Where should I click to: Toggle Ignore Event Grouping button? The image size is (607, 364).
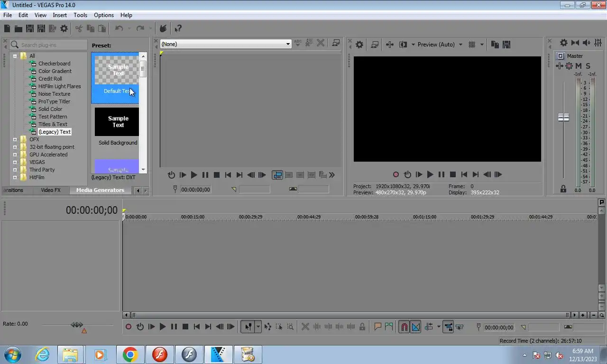coord(459,327)
